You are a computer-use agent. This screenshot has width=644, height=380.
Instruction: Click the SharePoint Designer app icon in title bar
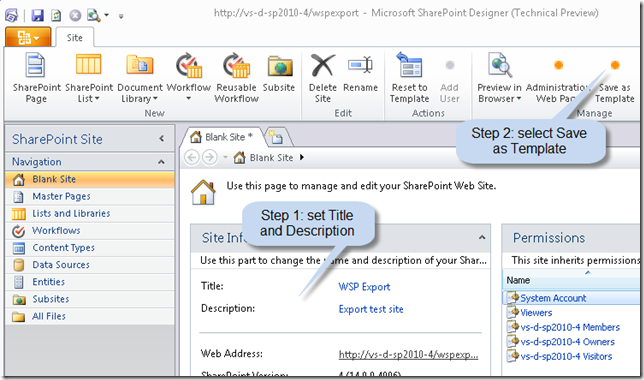[x=11, y=16]
